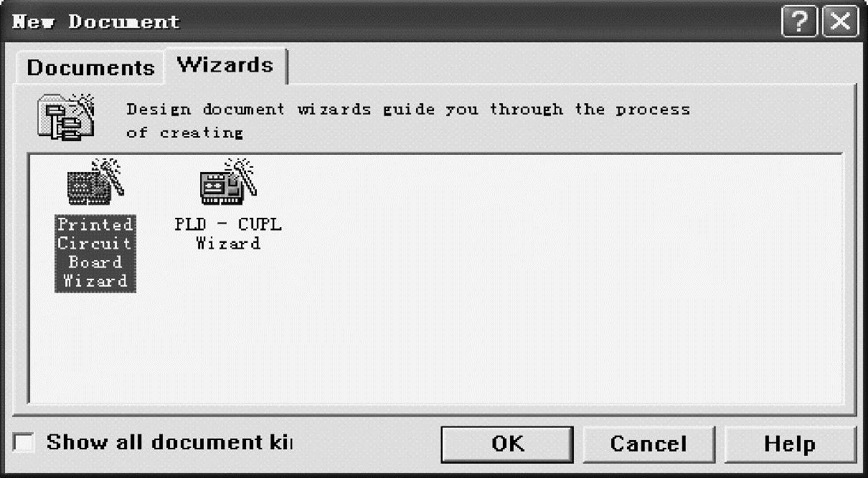Screen dimensions: 868x478
Task: Click the highlighted Printed Circuit Board Wizard label
Action: [x=95, y=252]
